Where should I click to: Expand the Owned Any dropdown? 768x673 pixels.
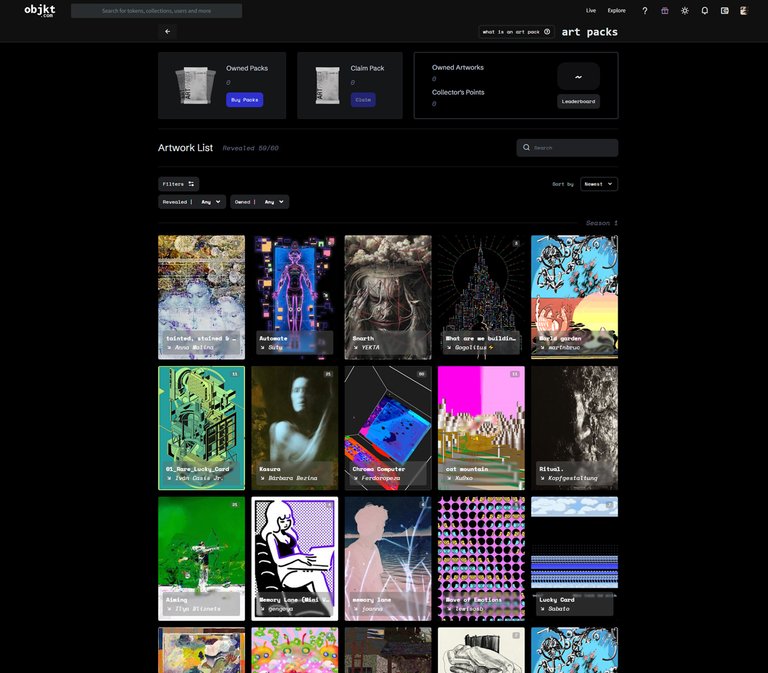(x=260, y=202)
